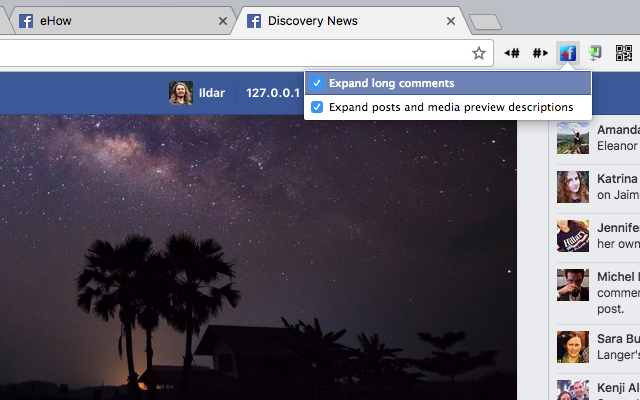Click Jennifer's avatar in the ticker
The width and height of the screenshot is (640, 400).
click(573, 236)
